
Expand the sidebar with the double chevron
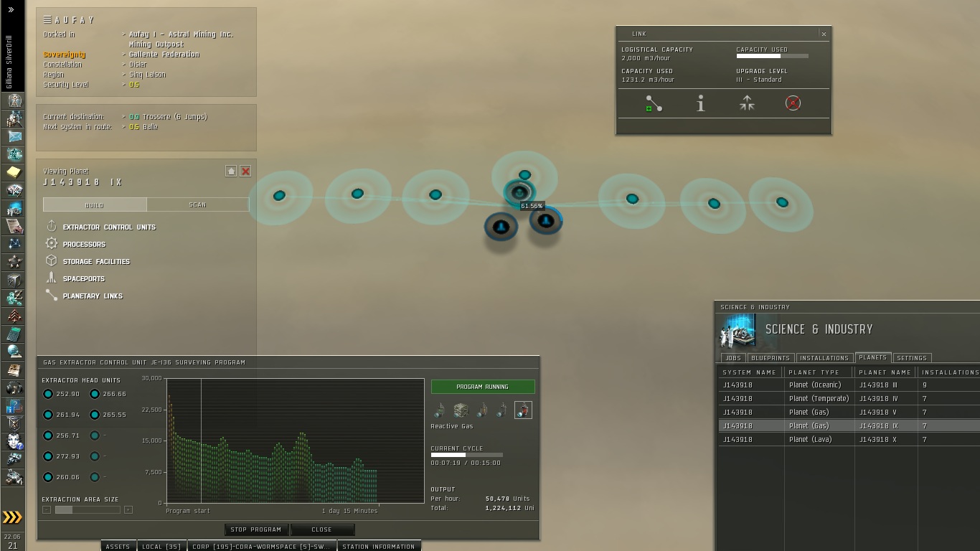pyautogui.click(x=11, y=10)
